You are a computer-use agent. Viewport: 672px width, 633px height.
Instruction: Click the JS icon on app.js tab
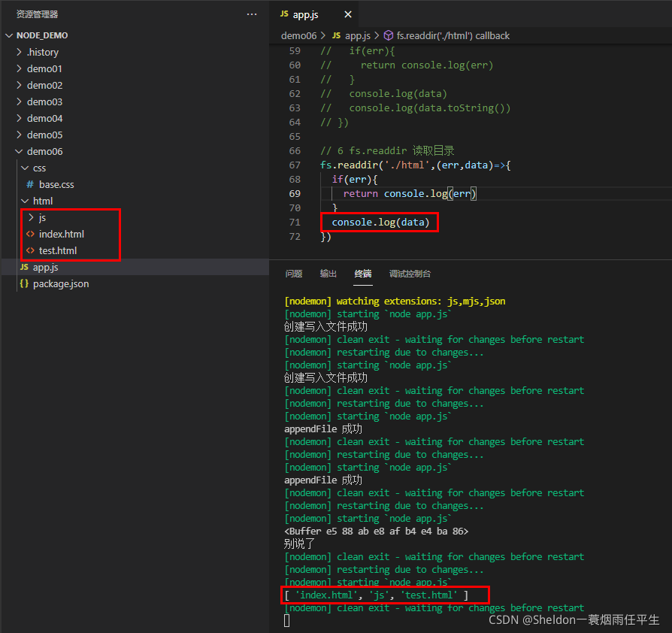[x=284, y=14]
